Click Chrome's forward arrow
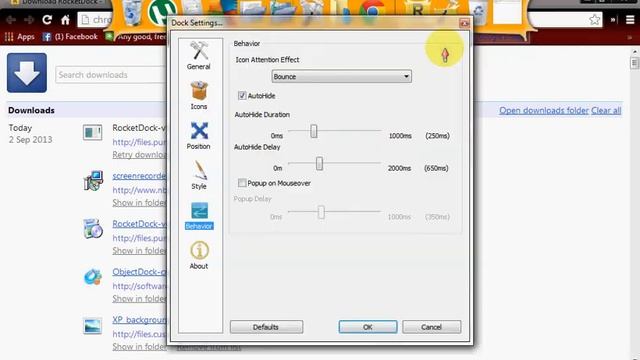The width and height of the screenshot is (640, 360). pos(29,20)
